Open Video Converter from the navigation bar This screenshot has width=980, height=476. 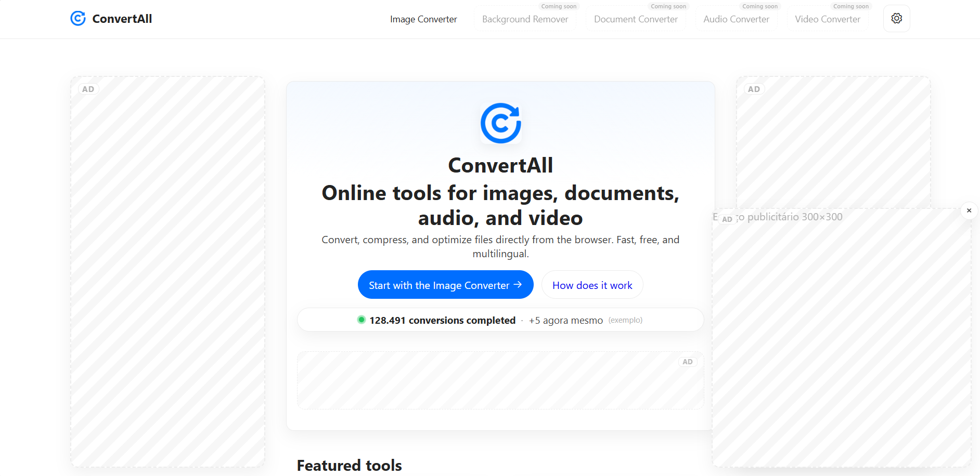827,19
